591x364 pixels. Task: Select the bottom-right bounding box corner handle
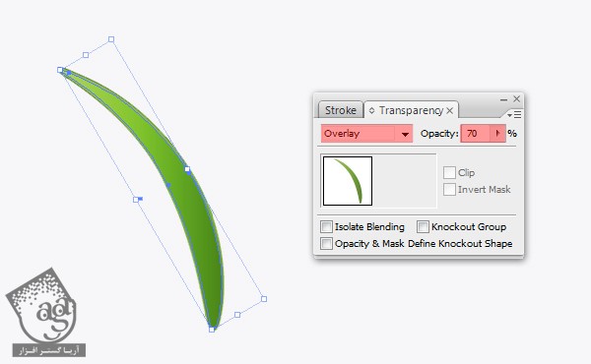[264, 299]
